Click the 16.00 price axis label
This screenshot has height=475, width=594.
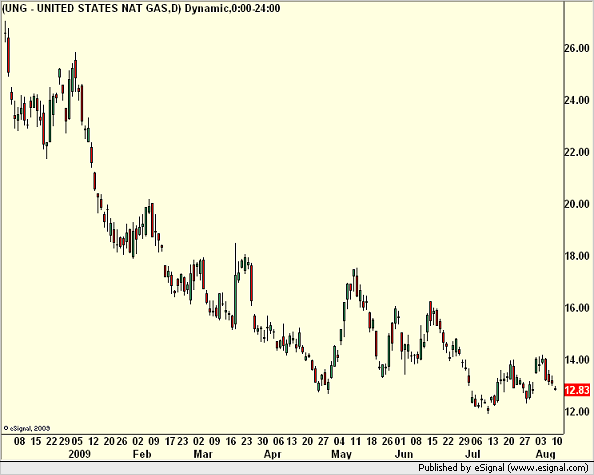click(577, 308)
